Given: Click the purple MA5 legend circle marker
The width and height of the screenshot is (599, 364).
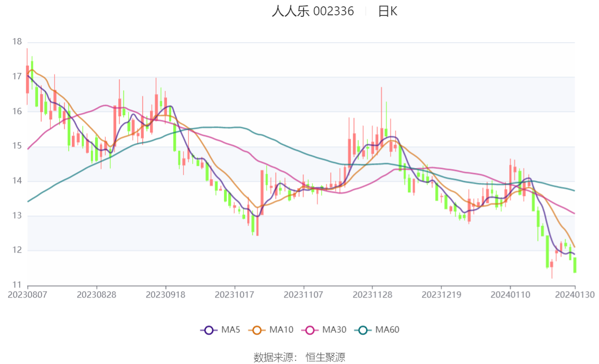Looking at the screenshot, I should click(x=209, y=330).
